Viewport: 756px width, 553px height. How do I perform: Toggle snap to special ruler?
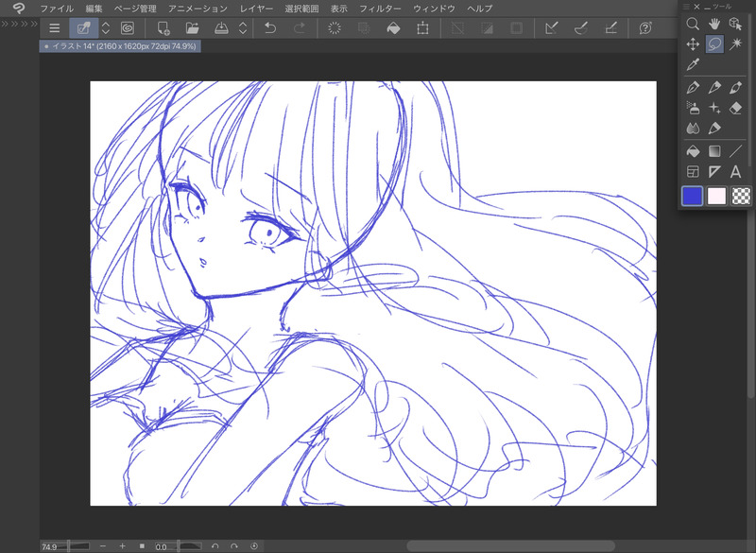581,28
